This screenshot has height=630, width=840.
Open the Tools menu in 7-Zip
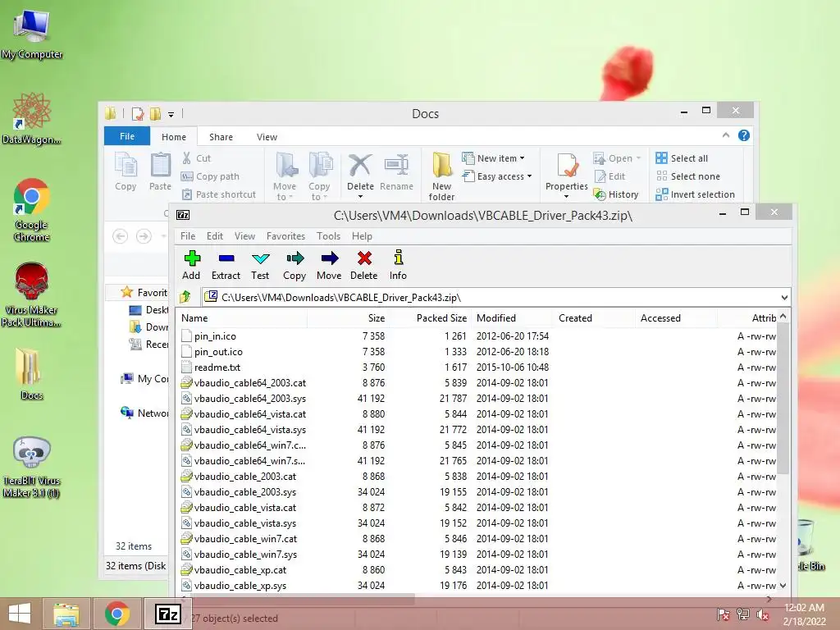tap(328, 236)
